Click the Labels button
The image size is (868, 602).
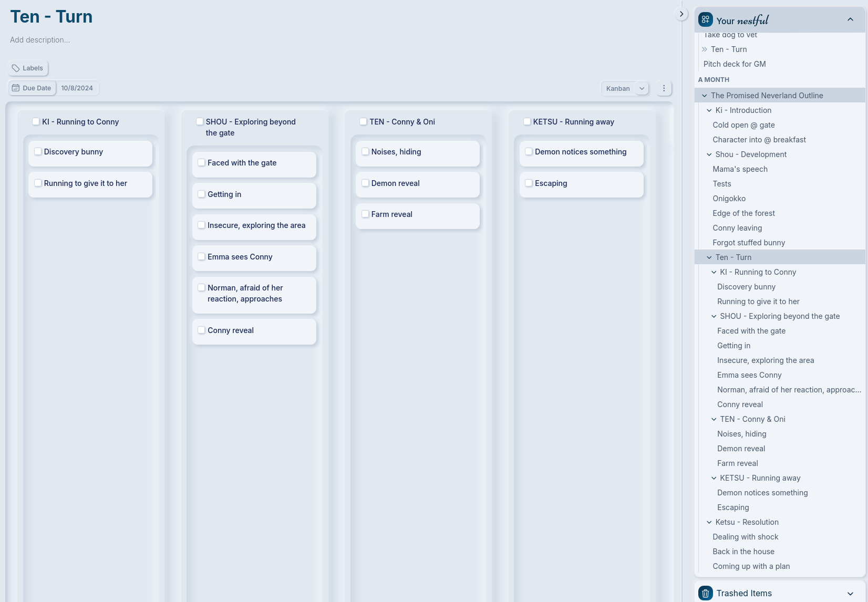28,68
